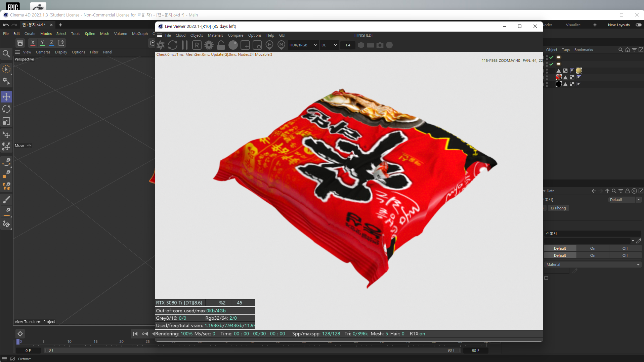The width and height of the screenshot is (644, 362).
Task: Select the Scale tool in left toolbar
Action: pos(6,121)
